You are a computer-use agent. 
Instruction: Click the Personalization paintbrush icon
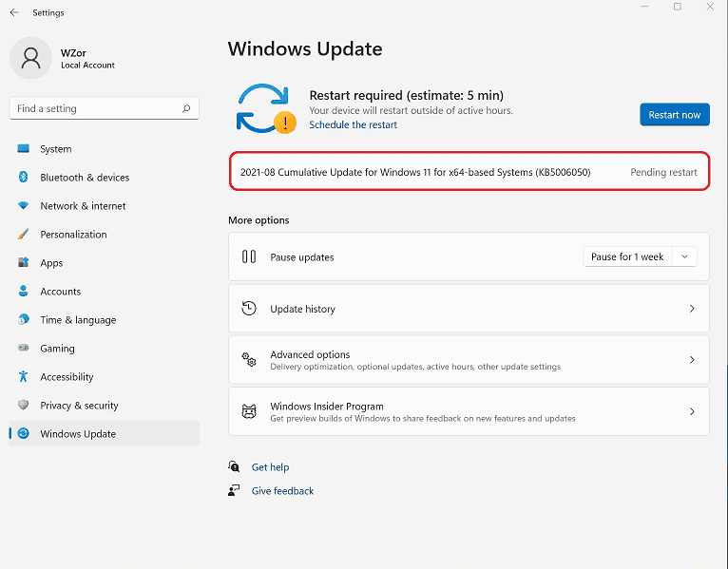[x=23, y=234]
